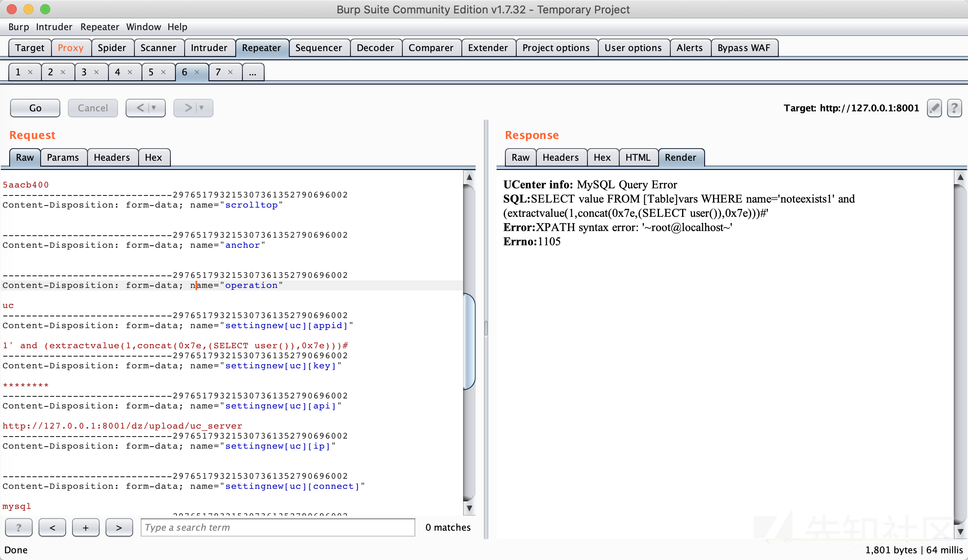Go to next search match
The height and width of the screenshot is (560, 968).
[x=119, y=527]
